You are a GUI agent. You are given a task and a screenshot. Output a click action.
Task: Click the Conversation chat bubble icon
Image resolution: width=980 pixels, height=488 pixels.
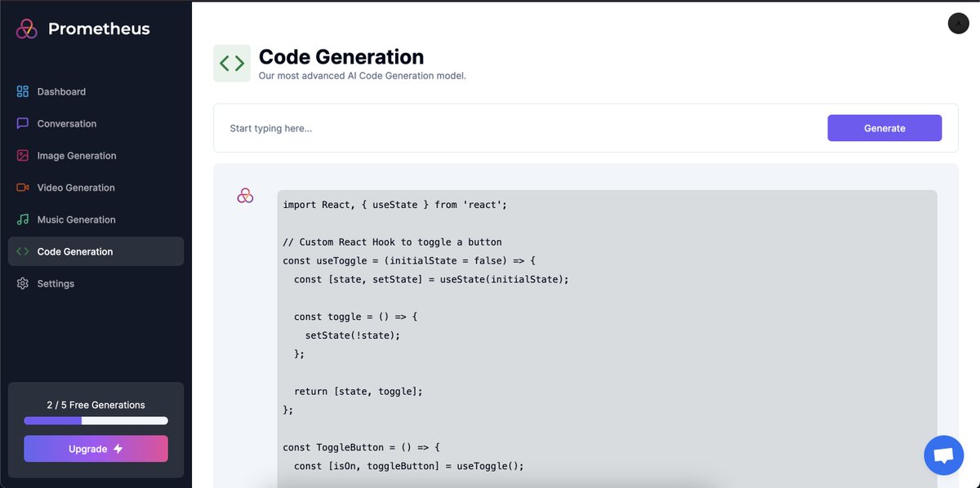tap(23, 123)
